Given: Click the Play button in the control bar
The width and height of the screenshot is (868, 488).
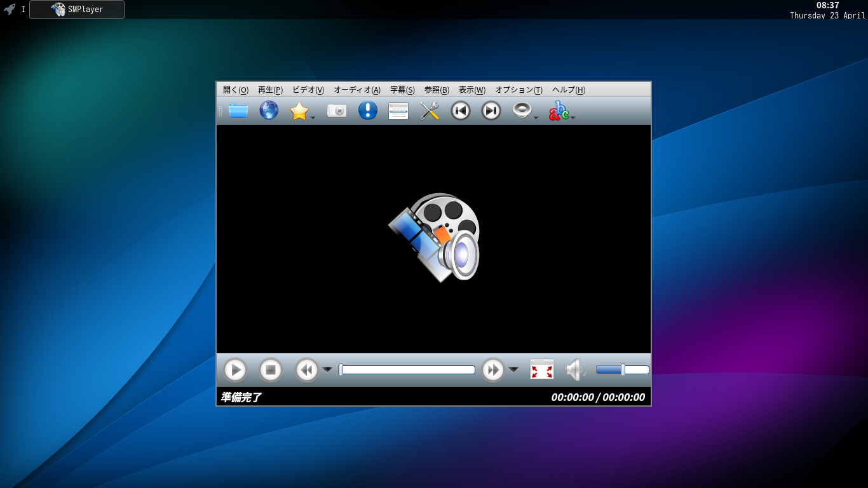Looking at the screenshot, I should (x=235, y=370).
